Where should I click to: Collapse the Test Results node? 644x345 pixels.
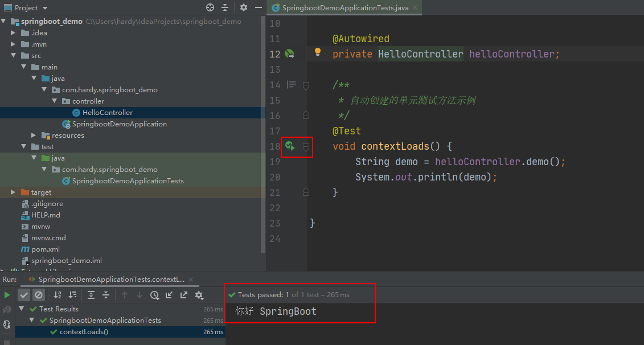click(22, 309)
